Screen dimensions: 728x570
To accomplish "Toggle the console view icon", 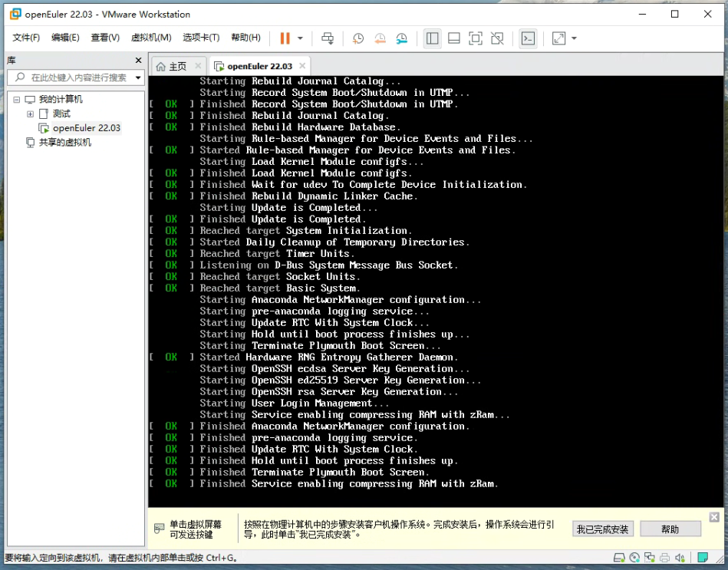I will [x=528, y=38].
